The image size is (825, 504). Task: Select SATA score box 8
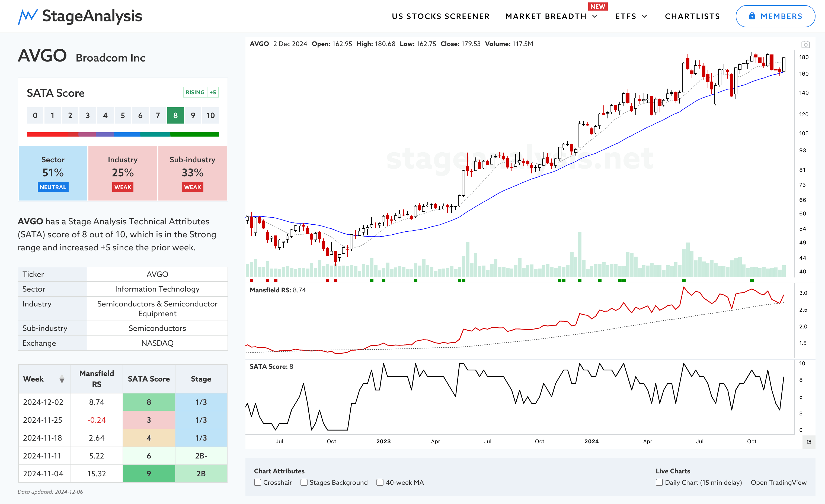coord(175,115)
